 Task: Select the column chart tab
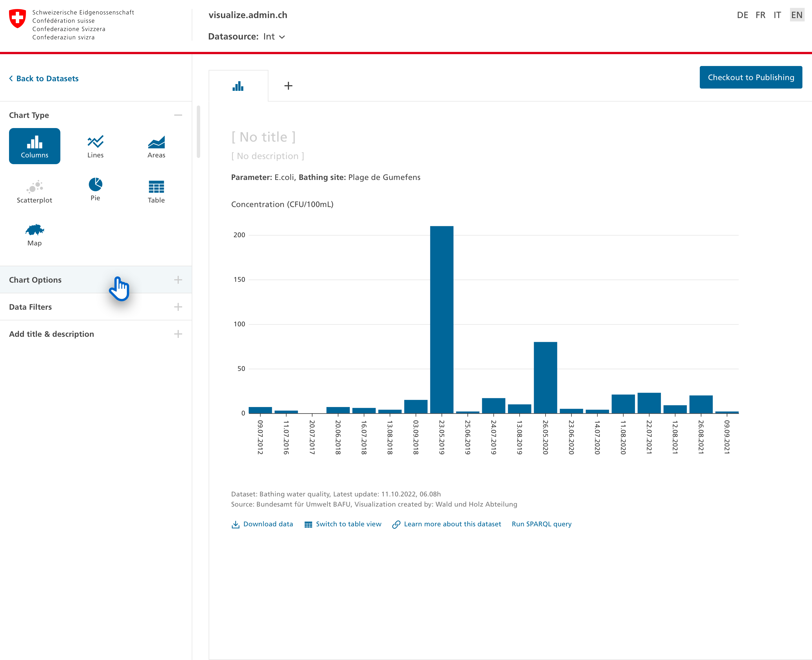[x=238, y=86]
